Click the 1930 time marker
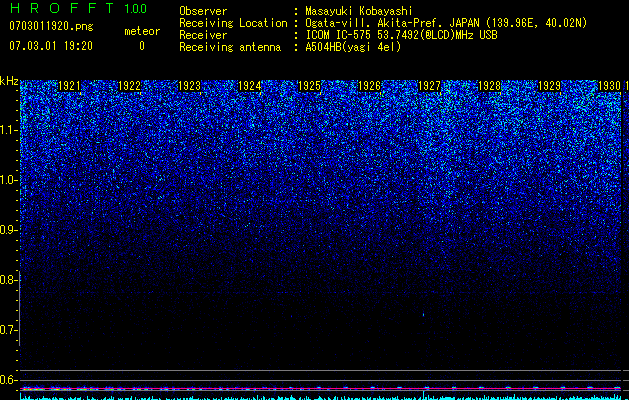Viewport: 629px width, 400px height. pos(609,86)
